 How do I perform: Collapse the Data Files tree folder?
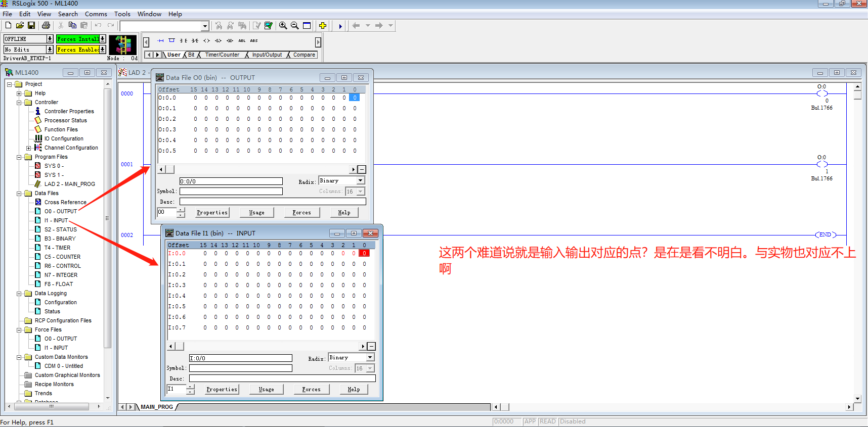point(19,194)
